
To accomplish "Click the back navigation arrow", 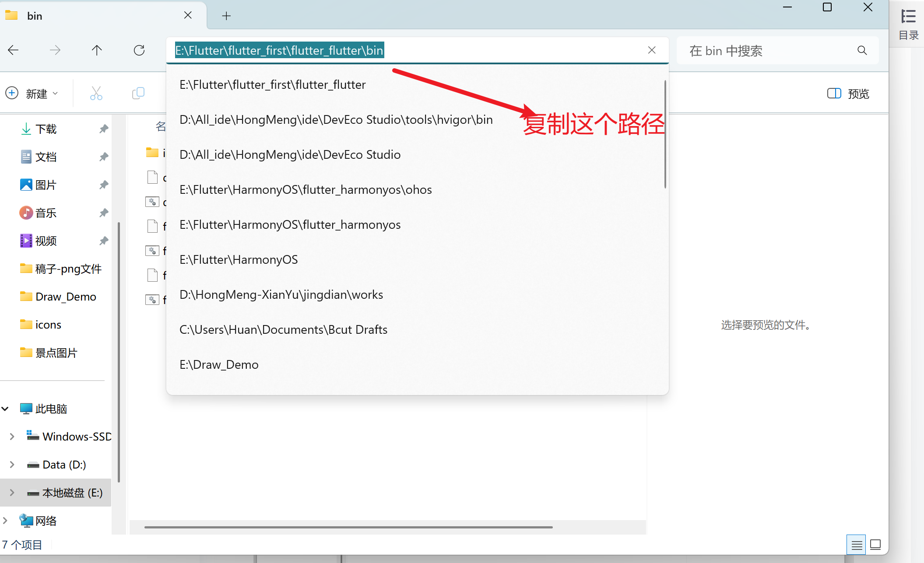I will tap(13, 50).
